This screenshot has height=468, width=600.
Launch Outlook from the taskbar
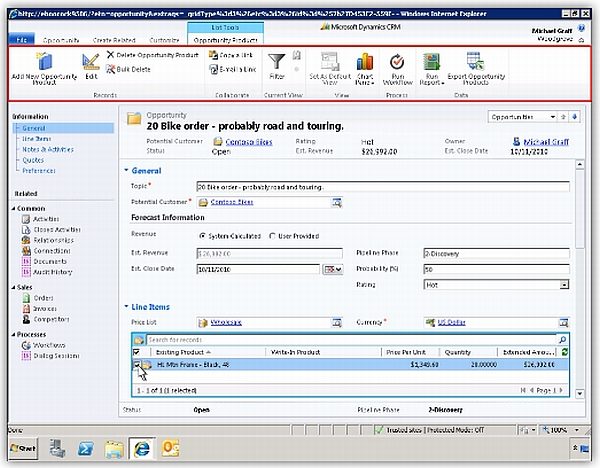pos(171,448)
